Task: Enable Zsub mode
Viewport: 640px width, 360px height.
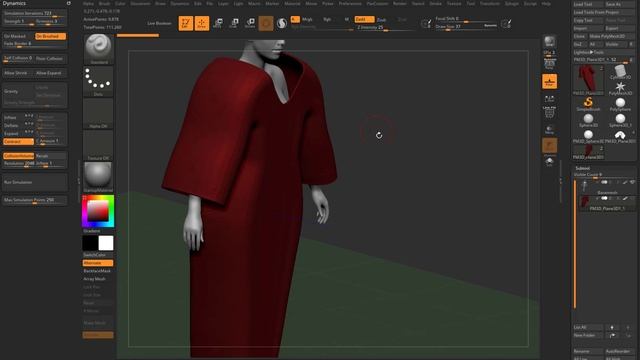Action: [x=381, y=19]
